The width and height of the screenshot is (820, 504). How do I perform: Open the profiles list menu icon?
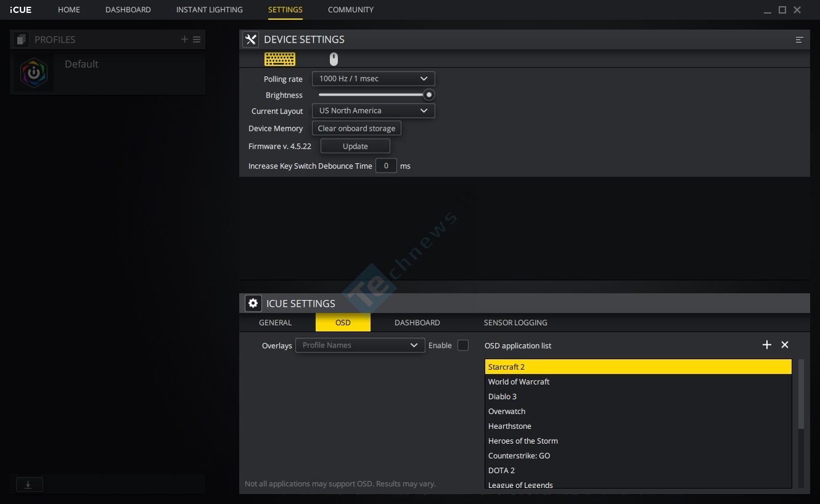tap(197, 39)
